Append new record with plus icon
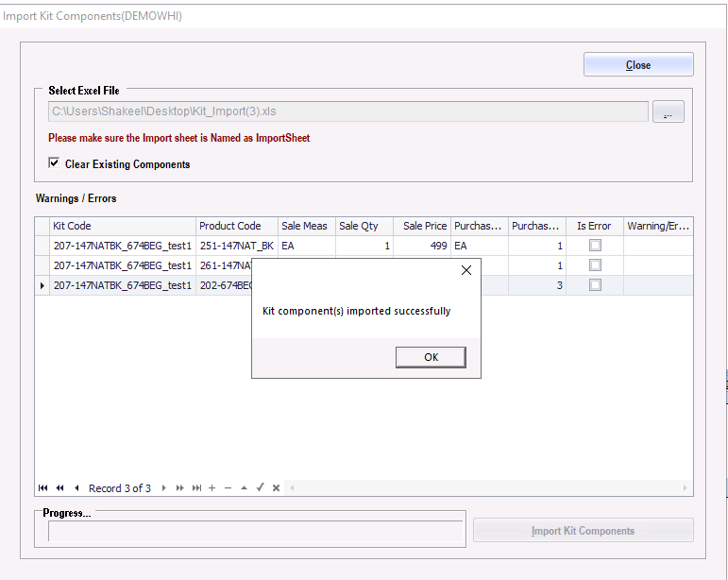 point(212,488)
